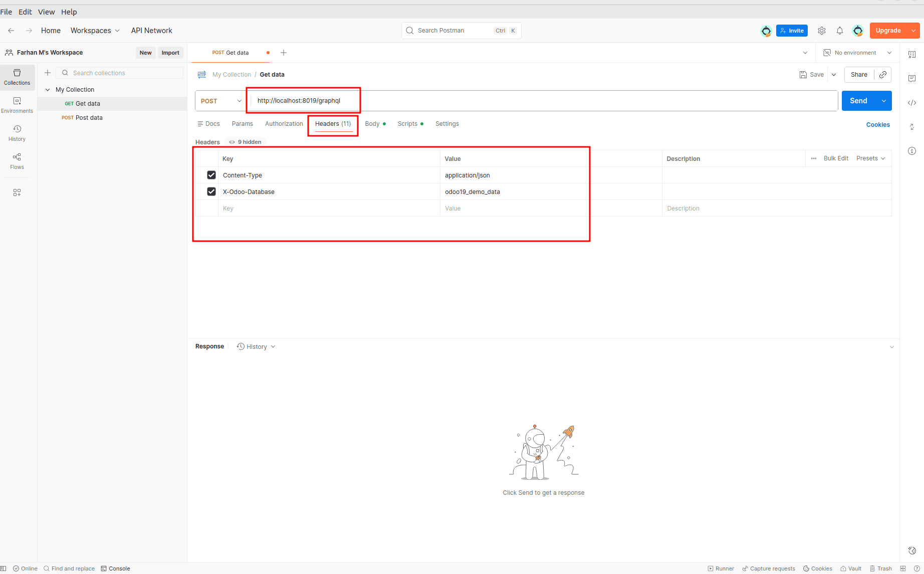924x574 pixels.
Task: Show the 9 hidden headers
Action: 245,142
